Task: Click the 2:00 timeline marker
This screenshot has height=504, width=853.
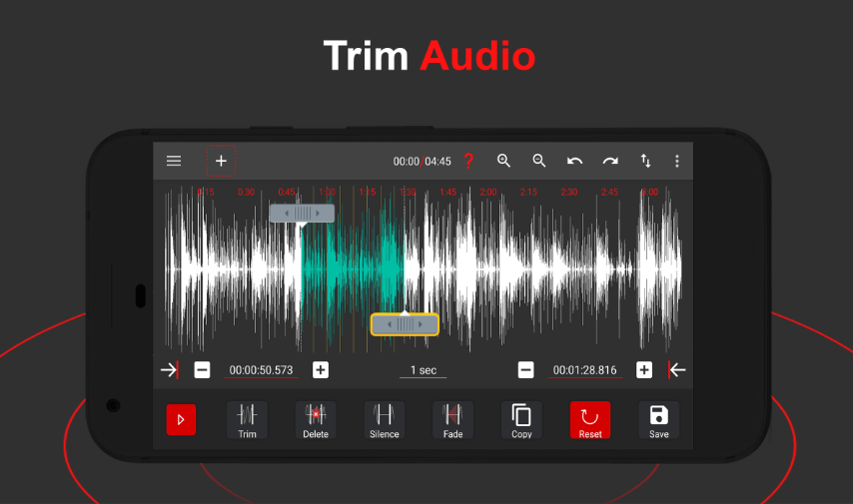Action: point(488,192)
